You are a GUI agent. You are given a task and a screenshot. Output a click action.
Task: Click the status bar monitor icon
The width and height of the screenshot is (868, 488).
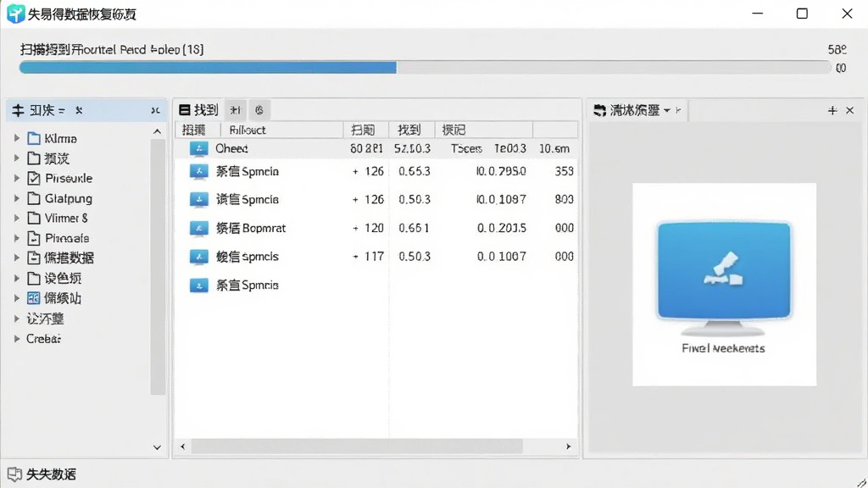[x=14, y=474]
